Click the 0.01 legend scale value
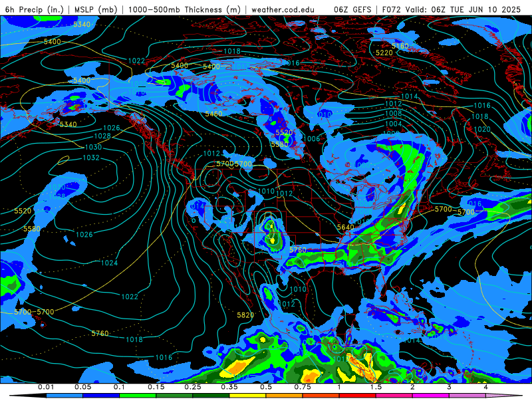The width and height of the screenshot is (532, 399). click(x=46, y=387)
